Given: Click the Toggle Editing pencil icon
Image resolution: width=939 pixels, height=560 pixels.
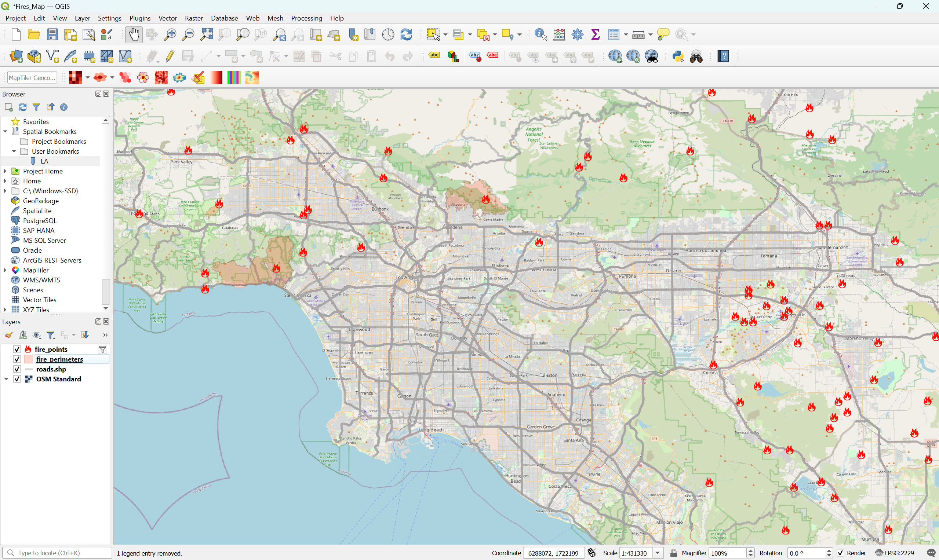Looking at the screenshot, I should [170, 56].
